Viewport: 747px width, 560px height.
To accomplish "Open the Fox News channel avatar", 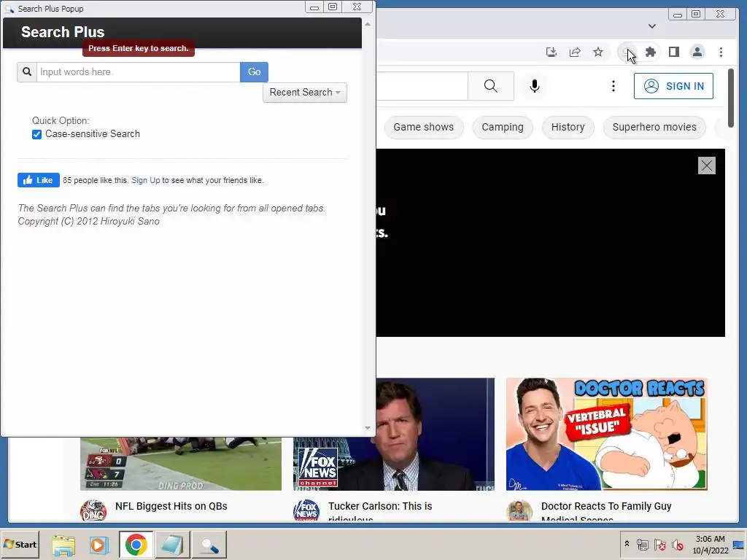I will [306, 510].
